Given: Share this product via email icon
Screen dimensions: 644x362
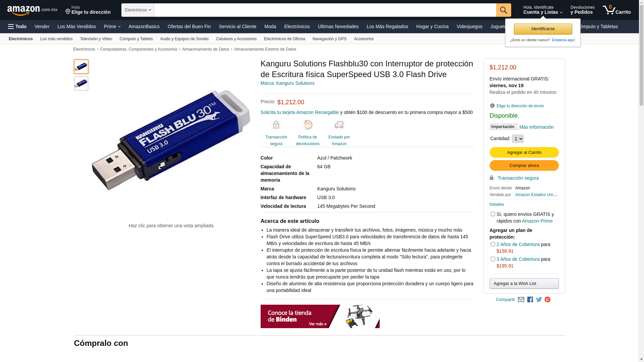Looking at the screenshot, I should pyautogui.click(x=521, y=300).
